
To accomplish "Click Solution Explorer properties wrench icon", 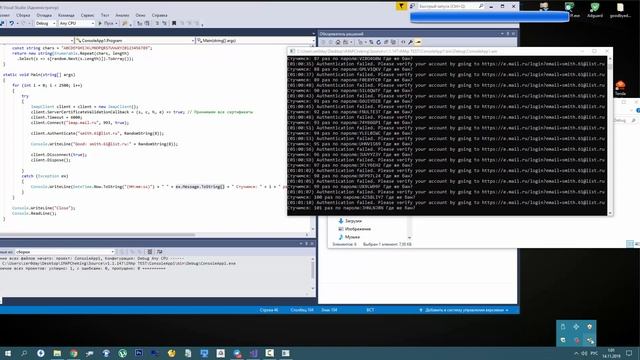I will pos(410,42).
